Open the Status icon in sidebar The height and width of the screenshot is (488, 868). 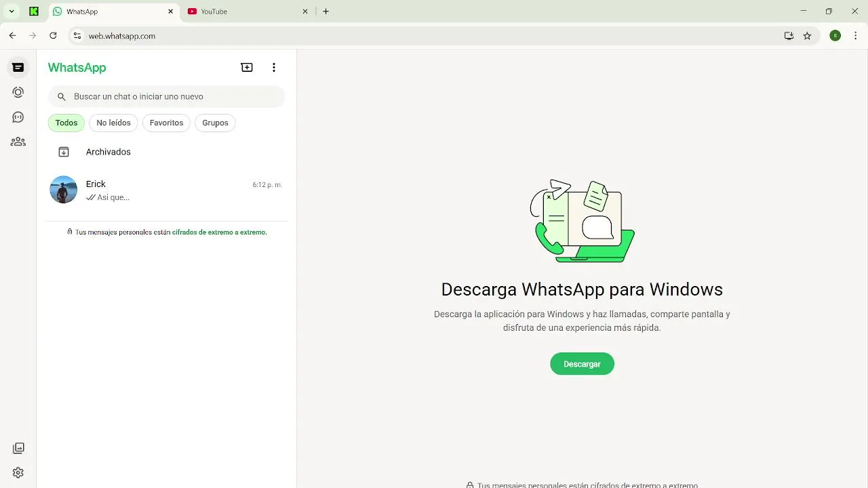click(18, 92)
